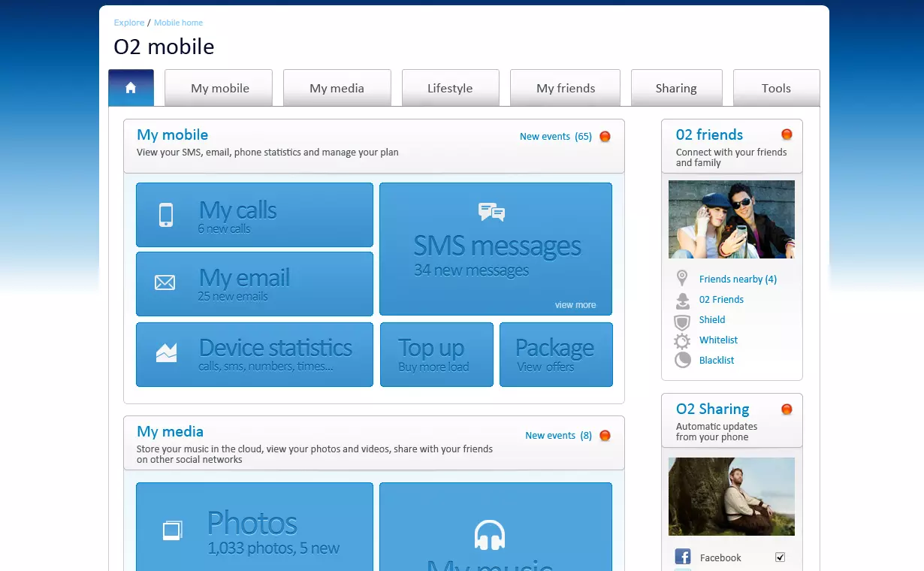
Task: Click the location pin icon for Friends nearby
Action: tap(682, 278)
